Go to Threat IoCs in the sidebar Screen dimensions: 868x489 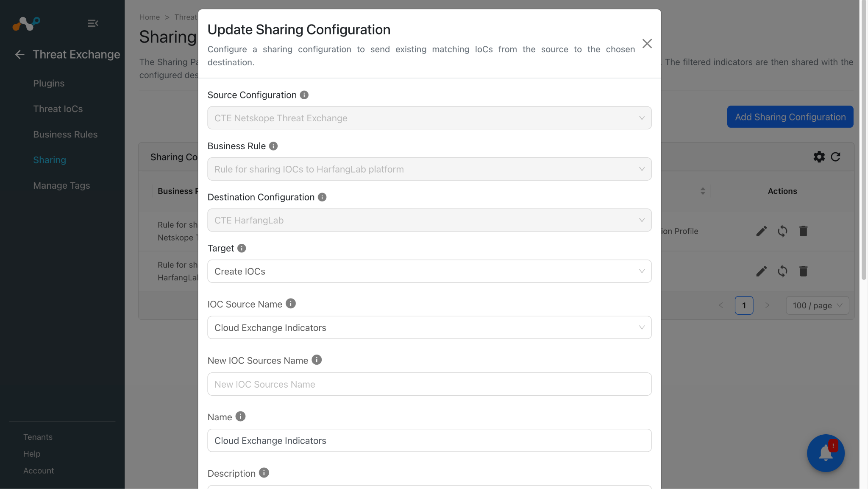click(x=58, y=109)
